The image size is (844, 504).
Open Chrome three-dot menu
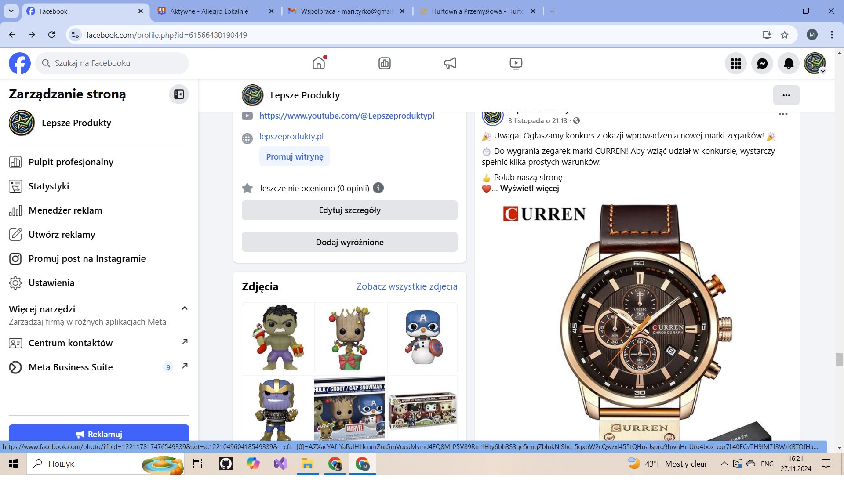tap(832, 35)
